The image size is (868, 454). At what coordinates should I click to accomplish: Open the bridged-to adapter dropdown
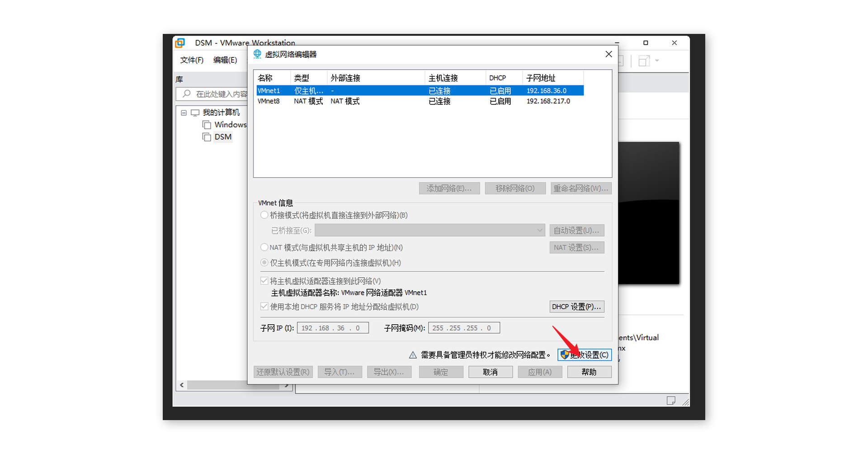pos(430,231)
